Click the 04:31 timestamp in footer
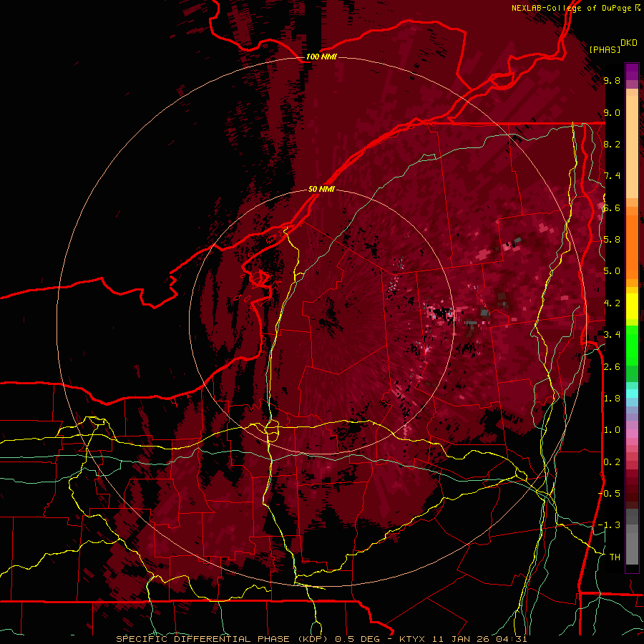This screenshot has width=644, height=644. coord(512,639)
